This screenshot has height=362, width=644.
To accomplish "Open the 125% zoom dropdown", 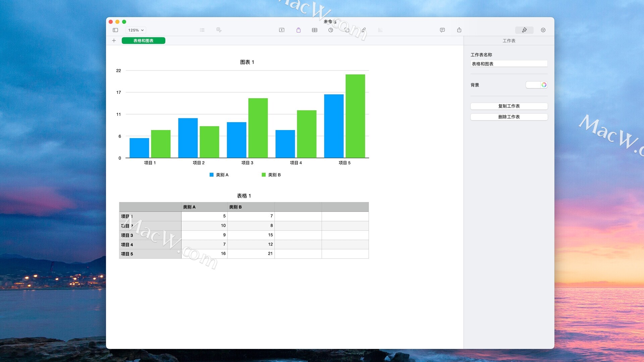I will tap(136, 30).
